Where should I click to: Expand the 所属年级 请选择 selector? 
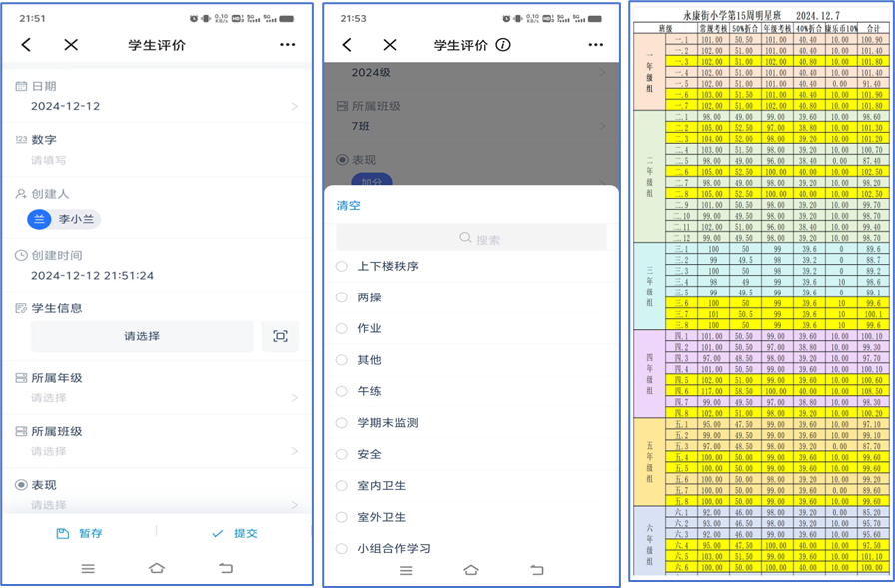tap(160, 398)
